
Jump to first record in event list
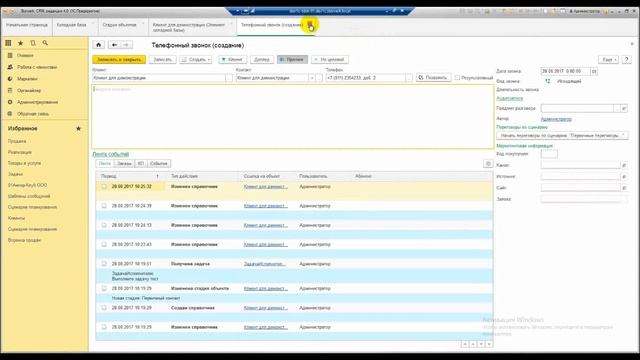pos(465,344)
